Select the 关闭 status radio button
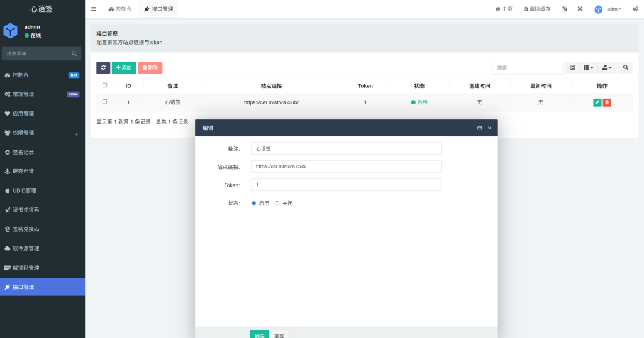This screenshot has width=644, height=338. (x=277, y=204)
